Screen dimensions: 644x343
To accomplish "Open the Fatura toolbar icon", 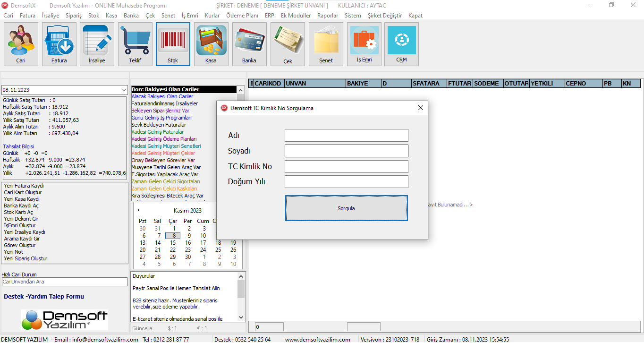I will (59, 44).
